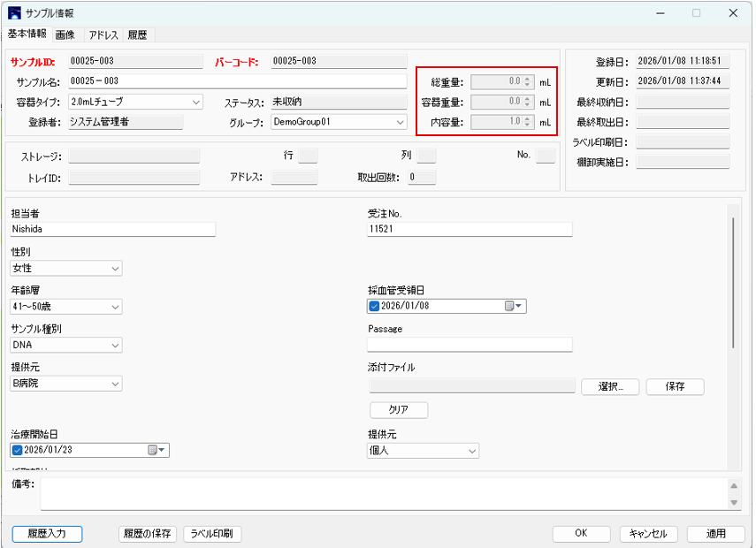Toggle the 治療開始日 date checkbox

click(18, 451)
